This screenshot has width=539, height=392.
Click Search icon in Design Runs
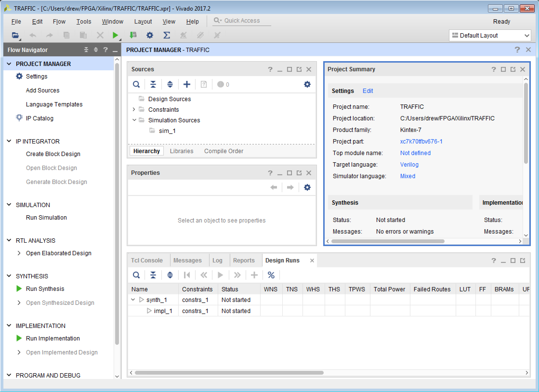136,275
